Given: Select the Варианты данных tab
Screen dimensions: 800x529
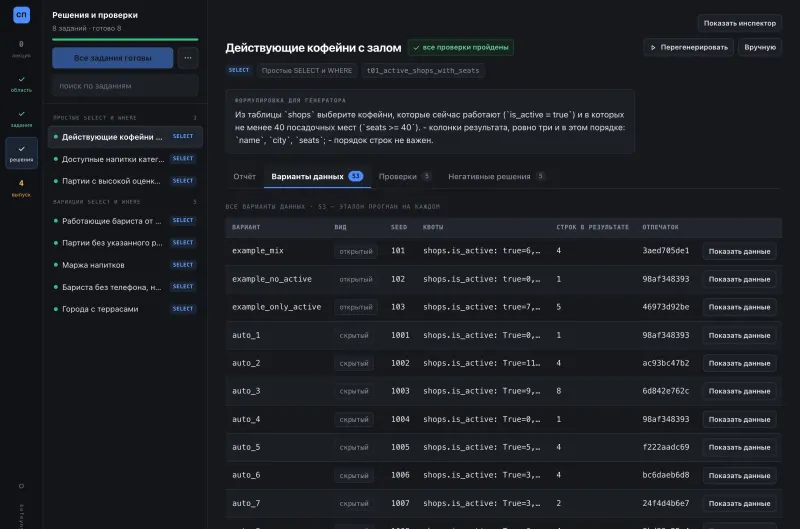Looking at the screenshot, I should (317, 177).
